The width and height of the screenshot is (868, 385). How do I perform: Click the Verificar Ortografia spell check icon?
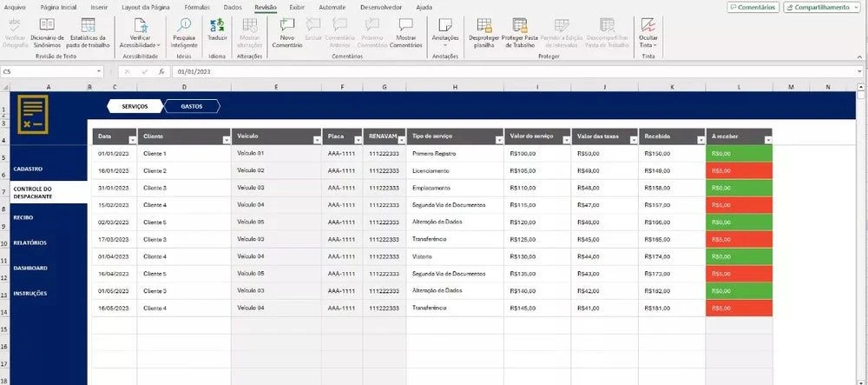15,25
